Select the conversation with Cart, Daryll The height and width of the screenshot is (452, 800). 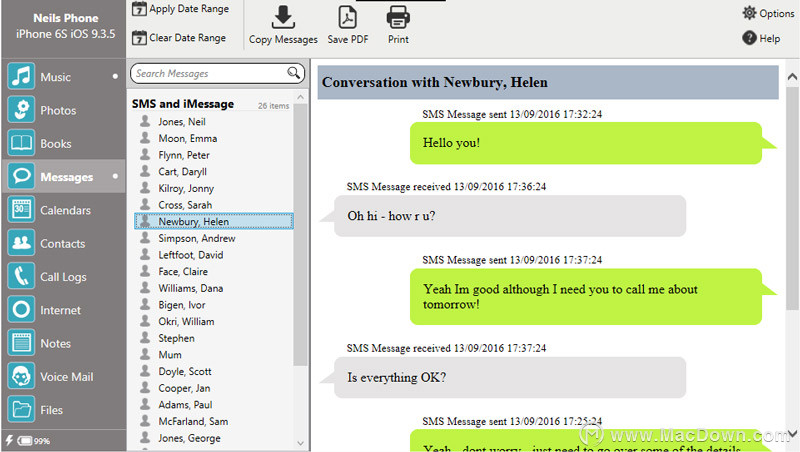pyautogui.click(x=214, y=171)
